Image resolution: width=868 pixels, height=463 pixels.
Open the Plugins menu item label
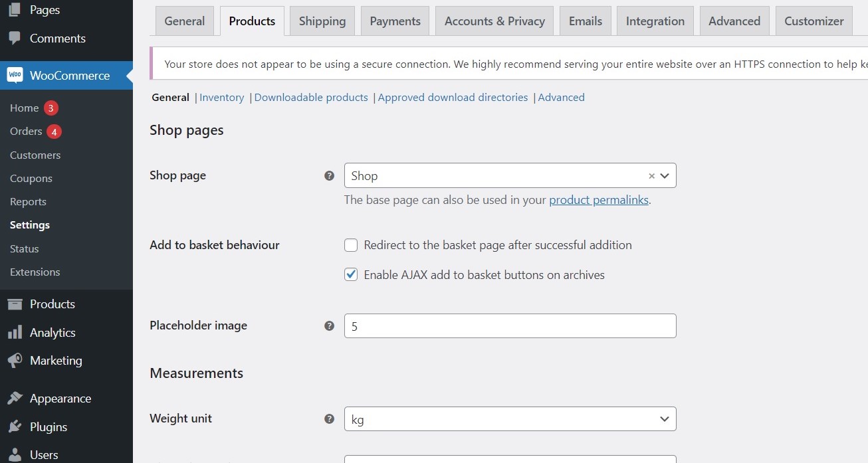[x=49, y=427]
